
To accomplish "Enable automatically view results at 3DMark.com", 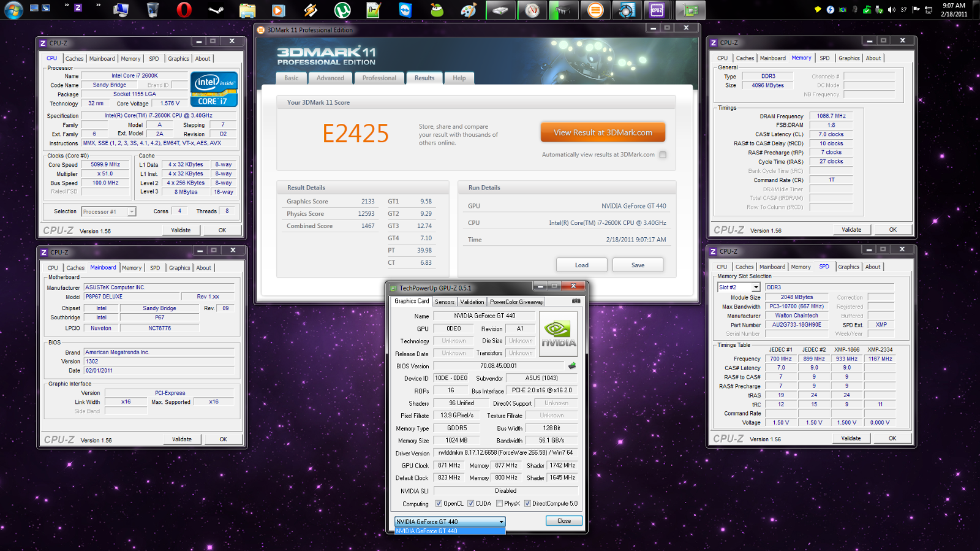I will [663, 155].
